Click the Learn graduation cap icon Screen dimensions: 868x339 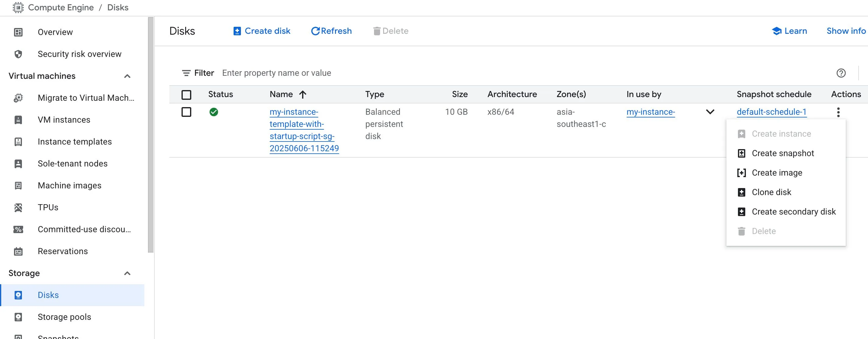click(777, 31)
